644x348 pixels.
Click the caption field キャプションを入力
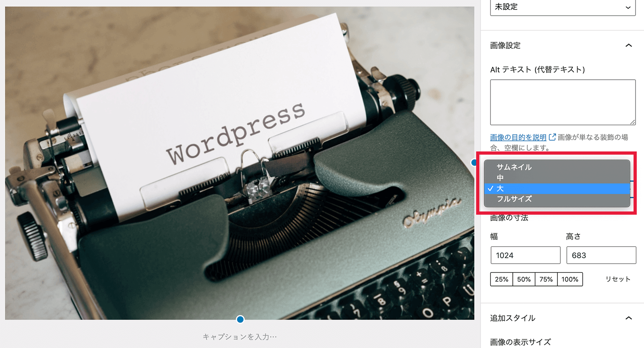(240, 337)
